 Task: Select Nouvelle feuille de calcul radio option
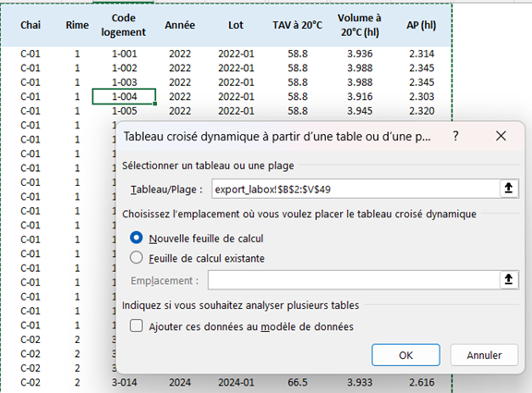pyautogui.click(x=137, y=238)
